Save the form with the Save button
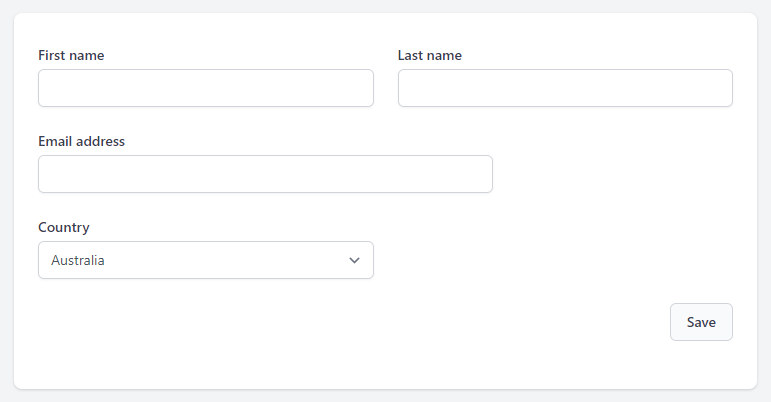The image size is (771, 402). (701, 322)
